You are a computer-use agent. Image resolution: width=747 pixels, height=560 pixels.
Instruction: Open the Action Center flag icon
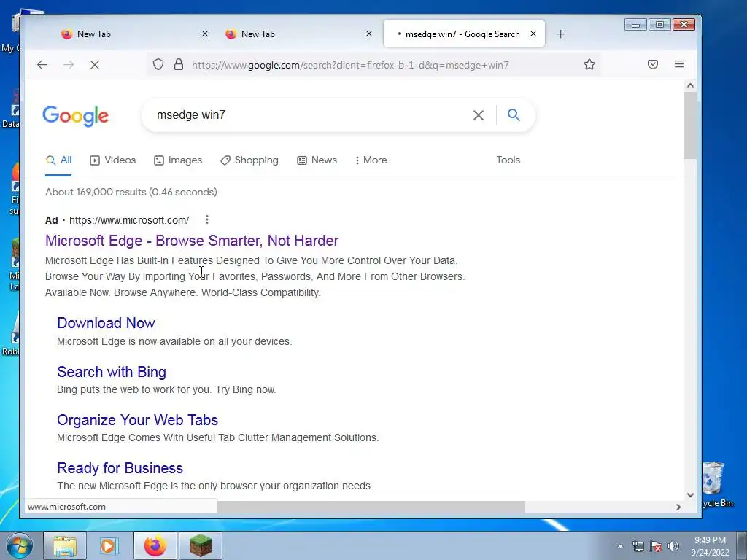(x=656, y=546)
